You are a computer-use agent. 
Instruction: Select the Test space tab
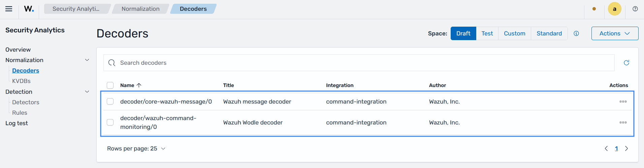point(487,33)
